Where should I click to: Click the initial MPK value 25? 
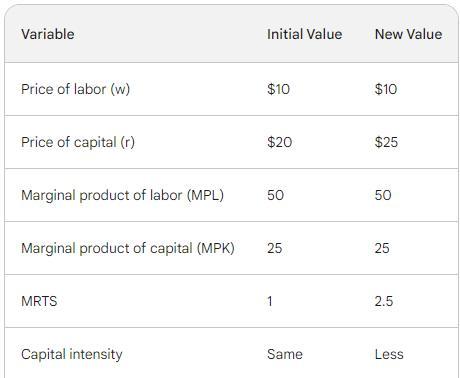(x=274, y=248)
